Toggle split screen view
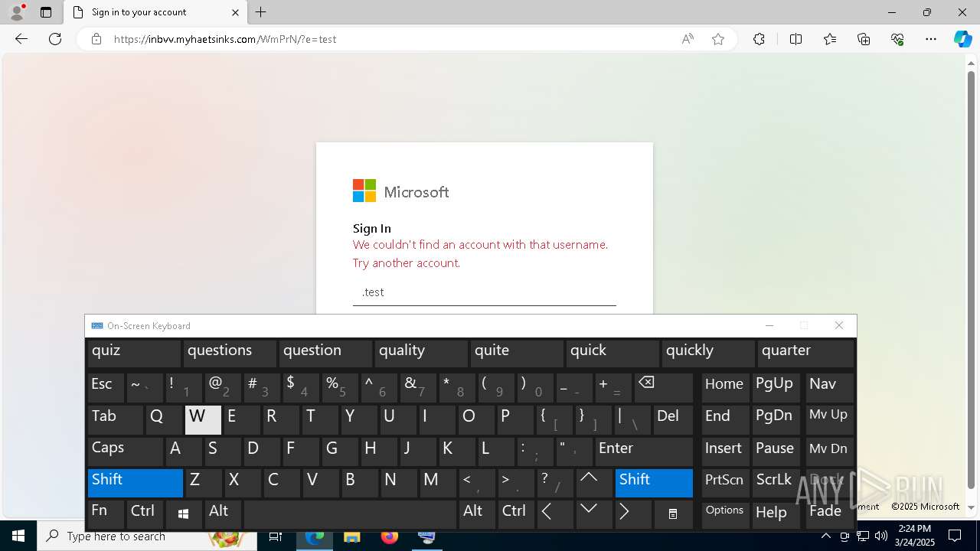 click(x=795, y=39)
